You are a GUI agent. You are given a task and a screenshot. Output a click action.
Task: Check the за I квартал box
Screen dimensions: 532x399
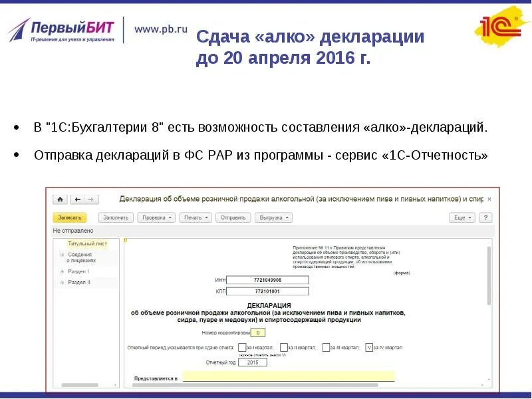click(242, 347)
